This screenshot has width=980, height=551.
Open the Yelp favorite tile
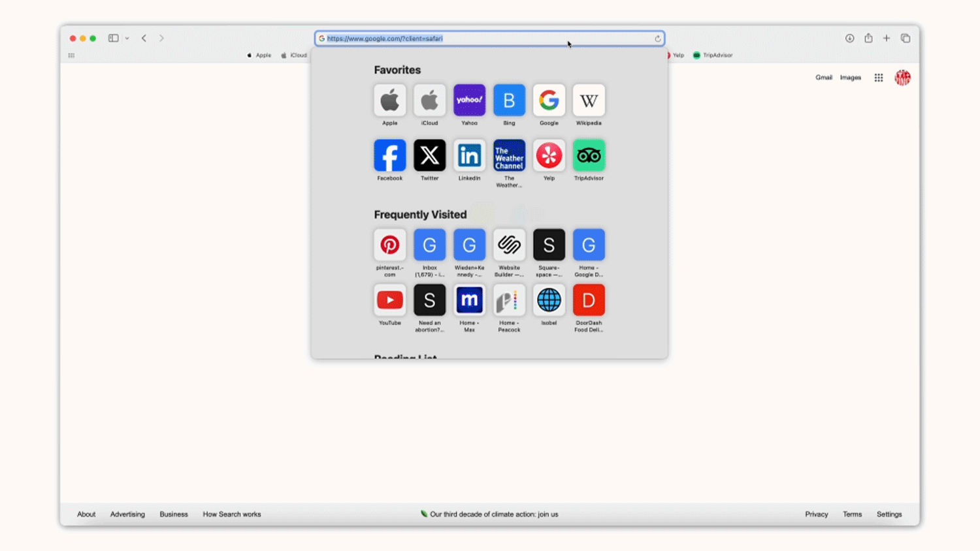pyautogui.click(x=549, y=155)
